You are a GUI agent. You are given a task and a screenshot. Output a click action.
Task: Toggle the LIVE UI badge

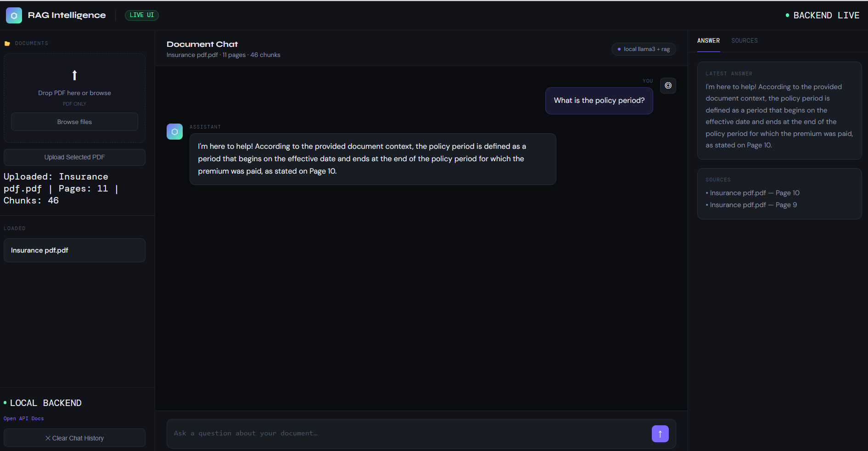pyautogui.click(x=141, y=15)
